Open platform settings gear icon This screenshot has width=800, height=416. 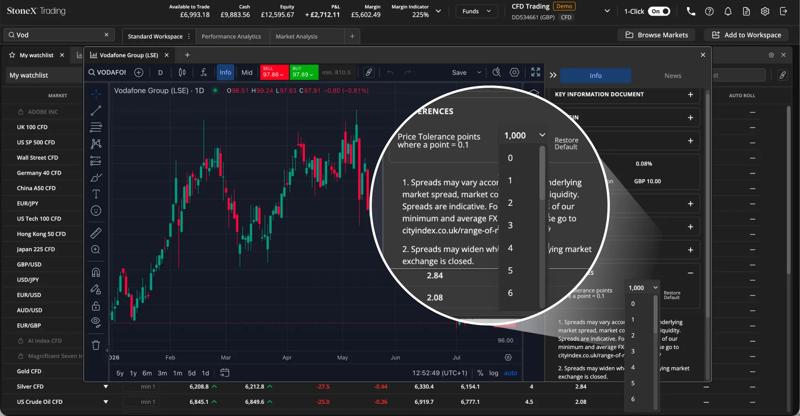(765, 11)
